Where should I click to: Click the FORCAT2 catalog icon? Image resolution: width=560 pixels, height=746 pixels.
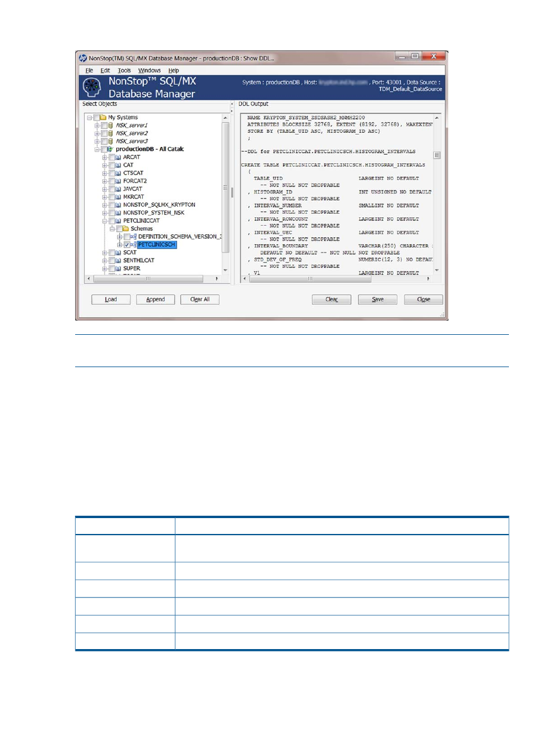pos(118,181)
